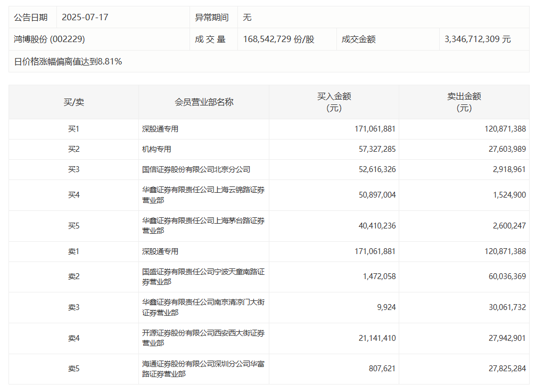Click the 公告日期 label
Screen dimensions: 535x392
coord(31,17)
